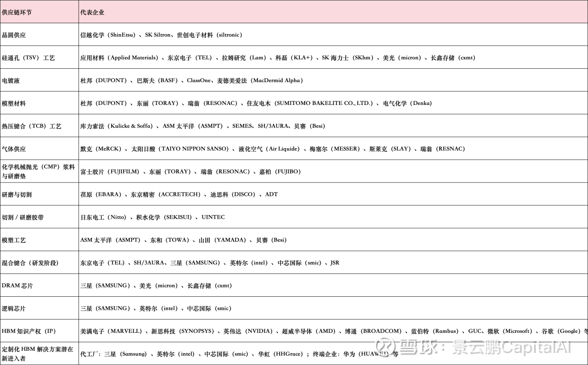Select "住友电木（SUMITOMO BAKELITE CO., LTD.）"
This screenshot has width=588, height=365.
[310, 103]
